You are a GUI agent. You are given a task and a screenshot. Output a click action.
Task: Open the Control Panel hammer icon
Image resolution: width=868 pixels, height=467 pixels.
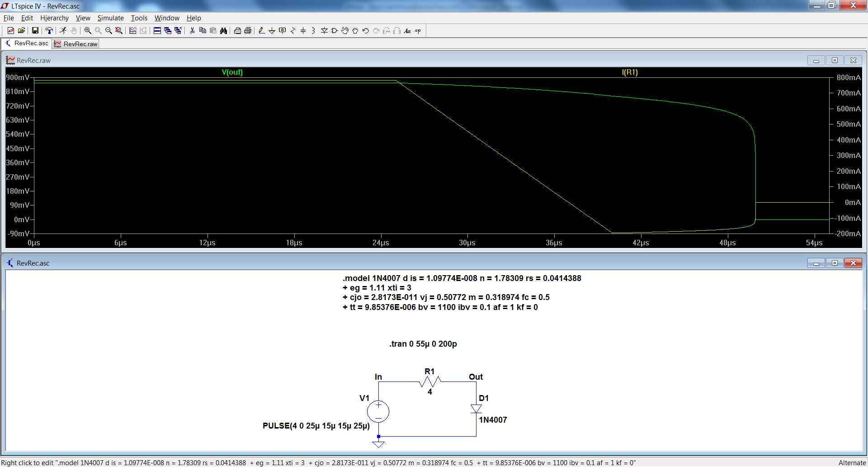(49, 31)
